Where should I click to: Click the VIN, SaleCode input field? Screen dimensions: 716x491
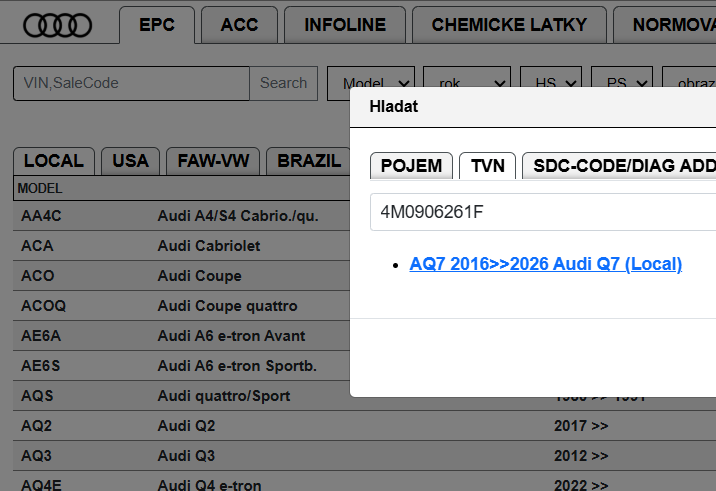click(x=131, y=84)
